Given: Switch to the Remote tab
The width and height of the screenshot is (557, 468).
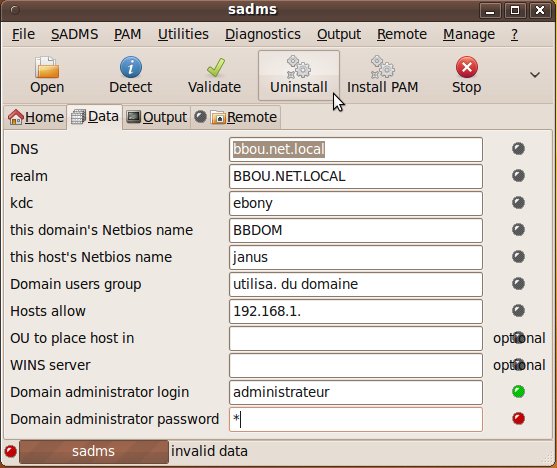Looking at the screenshot, I should point(236,117).
